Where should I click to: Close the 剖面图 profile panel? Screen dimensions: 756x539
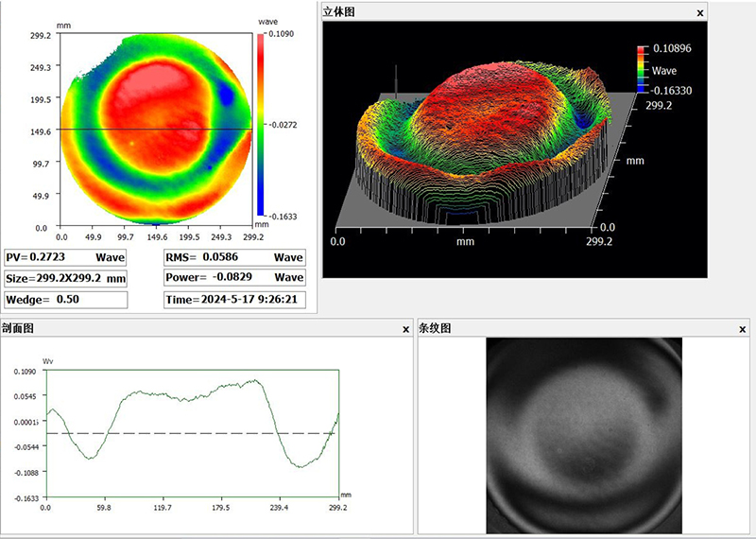(405, 329)
